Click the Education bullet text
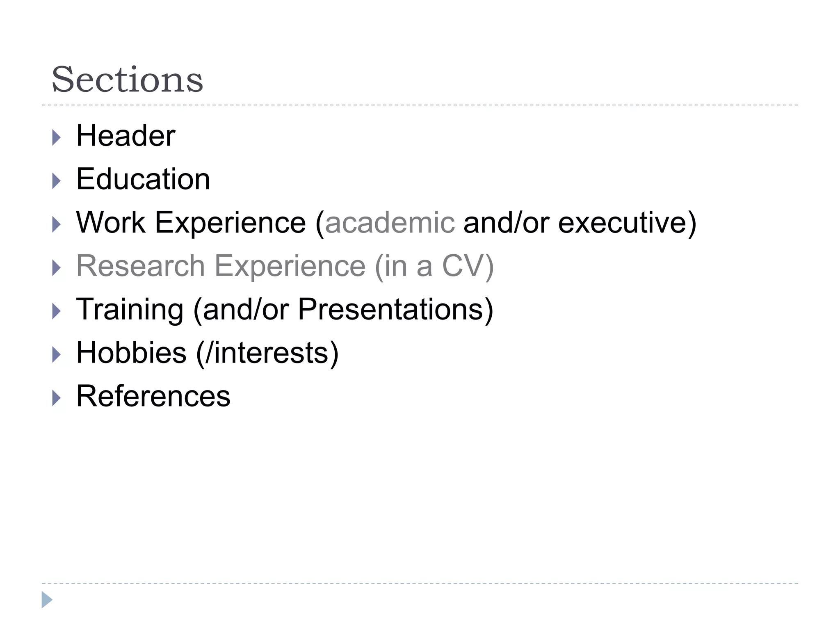The width and height of the screenshot is (840, 630). click(143, 179)
